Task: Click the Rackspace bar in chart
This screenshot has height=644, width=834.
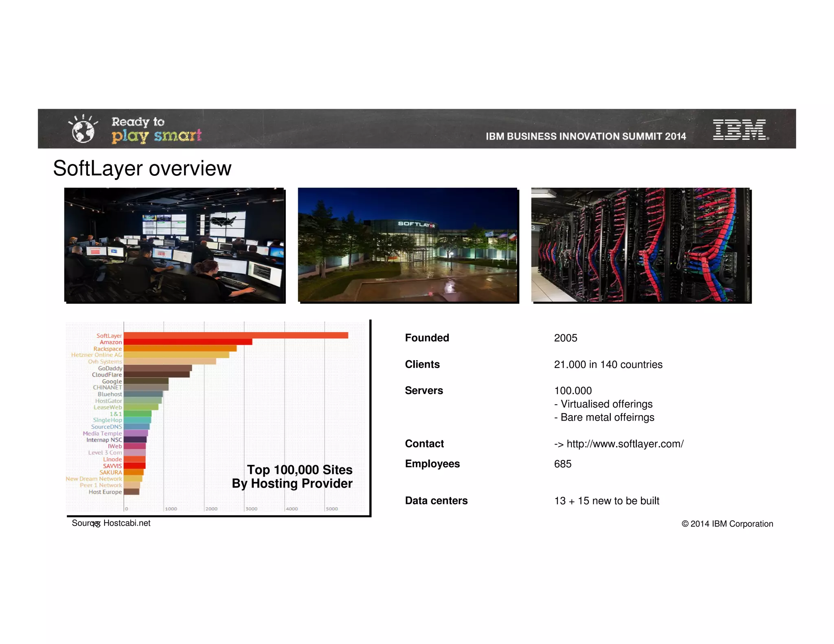Action: click(x=180, y=348)
